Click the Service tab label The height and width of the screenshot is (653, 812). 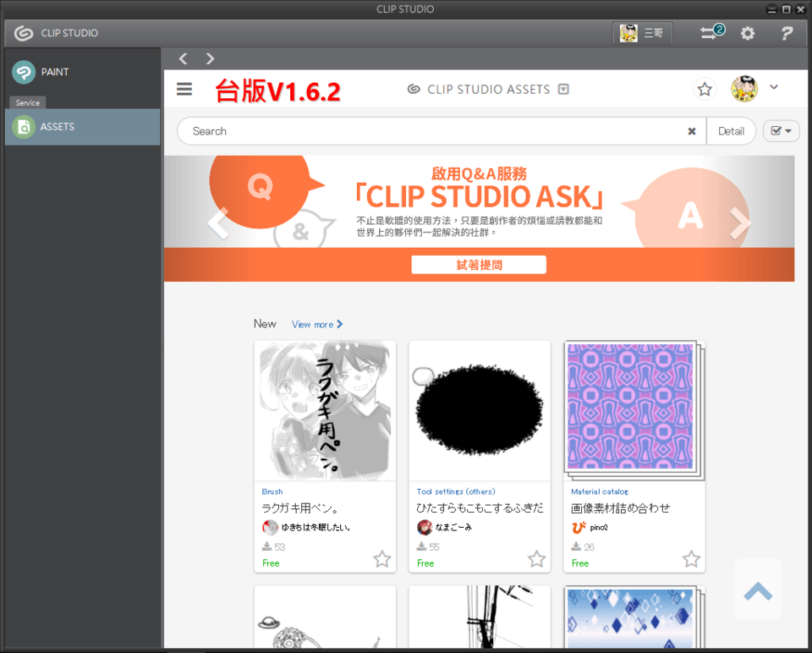[x=27, y=102]
